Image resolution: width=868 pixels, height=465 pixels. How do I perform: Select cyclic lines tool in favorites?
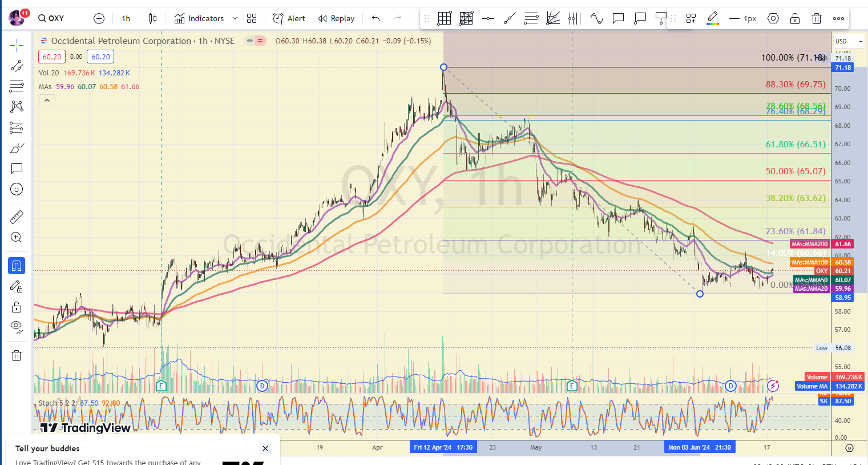pos(575,18)
